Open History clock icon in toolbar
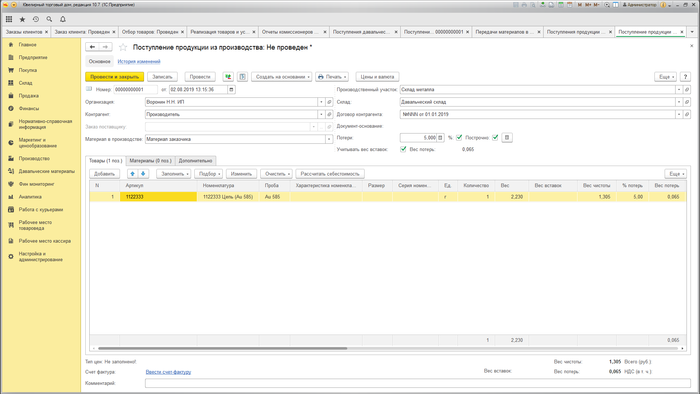This screenshot has width=700, height=394. tap(36, 19)
